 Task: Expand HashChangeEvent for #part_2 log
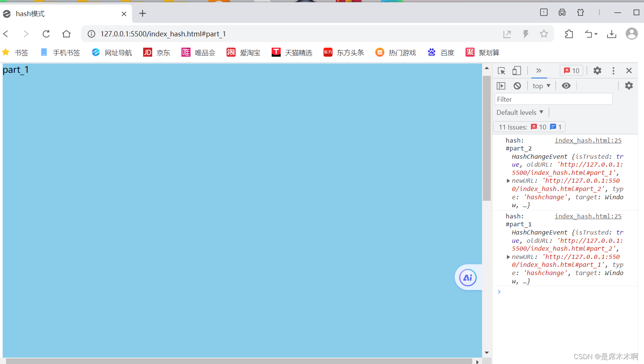pos(508,181)
